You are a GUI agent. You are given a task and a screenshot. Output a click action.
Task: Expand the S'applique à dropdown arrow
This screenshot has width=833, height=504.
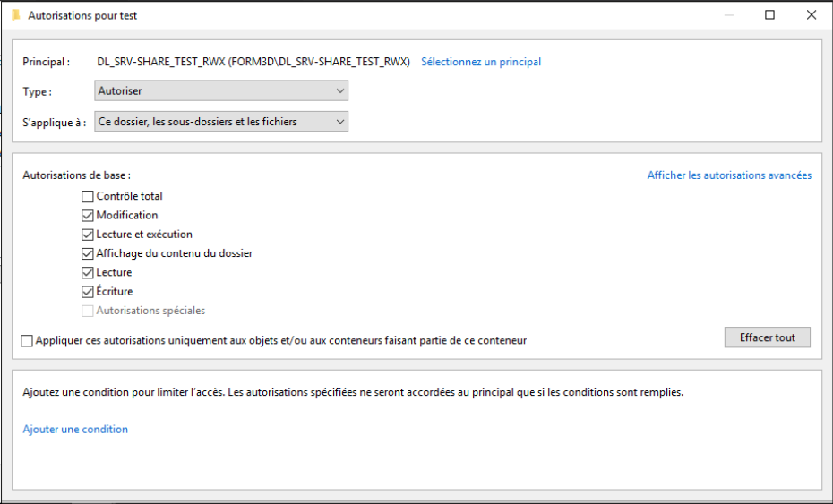tap(340, 122)
